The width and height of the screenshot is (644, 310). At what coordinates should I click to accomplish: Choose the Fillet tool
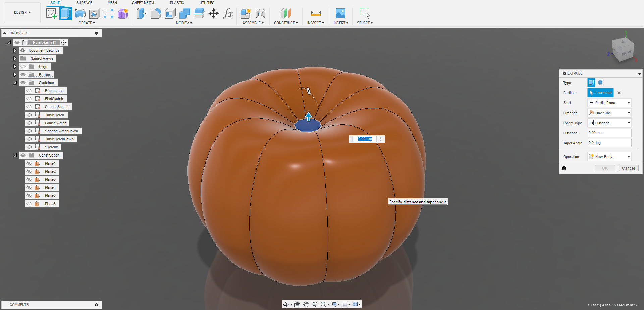[156, 13]
